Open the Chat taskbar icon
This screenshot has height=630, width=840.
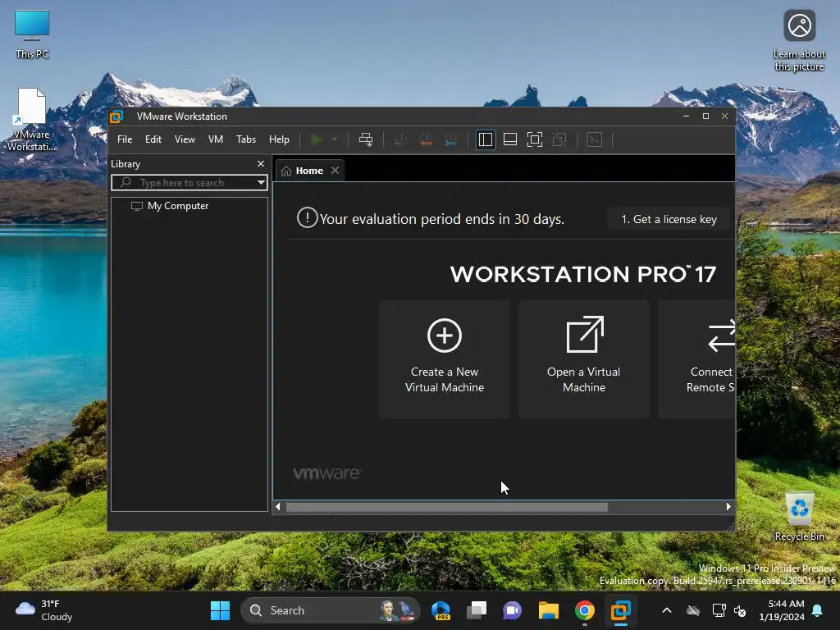tap(512, 610)
